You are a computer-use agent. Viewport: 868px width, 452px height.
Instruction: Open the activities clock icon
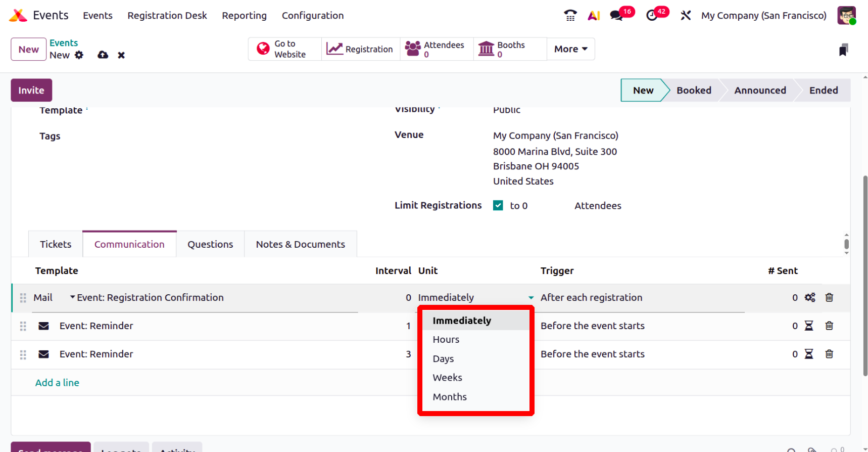click(x=652, y=16)
